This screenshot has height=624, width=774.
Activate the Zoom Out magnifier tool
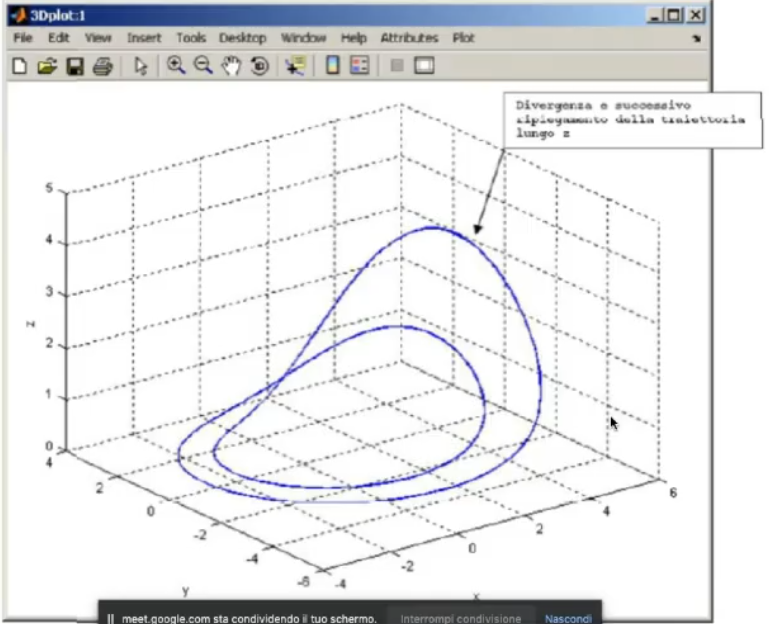[x=203, y=66]
